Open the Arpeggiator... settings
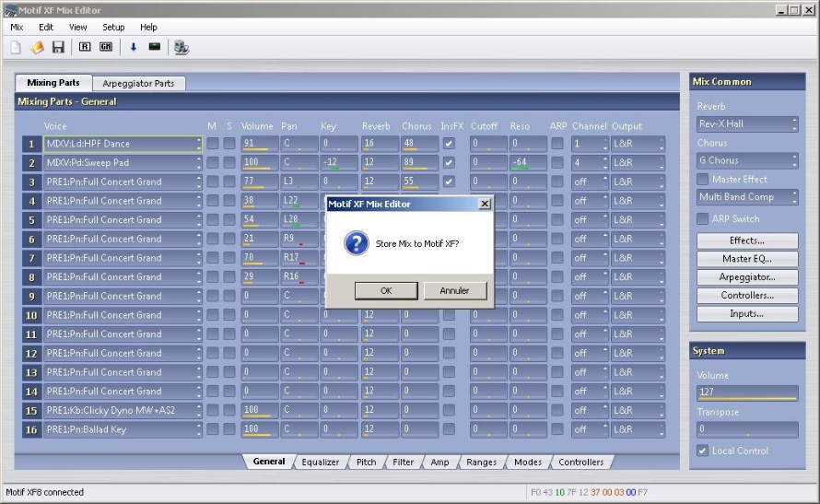This screenshot has width=820, height=504. click(x=747, y=277)
